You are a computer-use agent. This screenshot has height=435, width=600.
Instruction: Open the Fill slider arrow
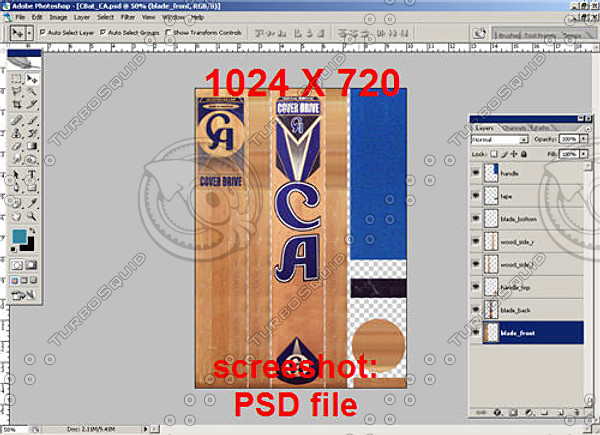coord(583,154)
